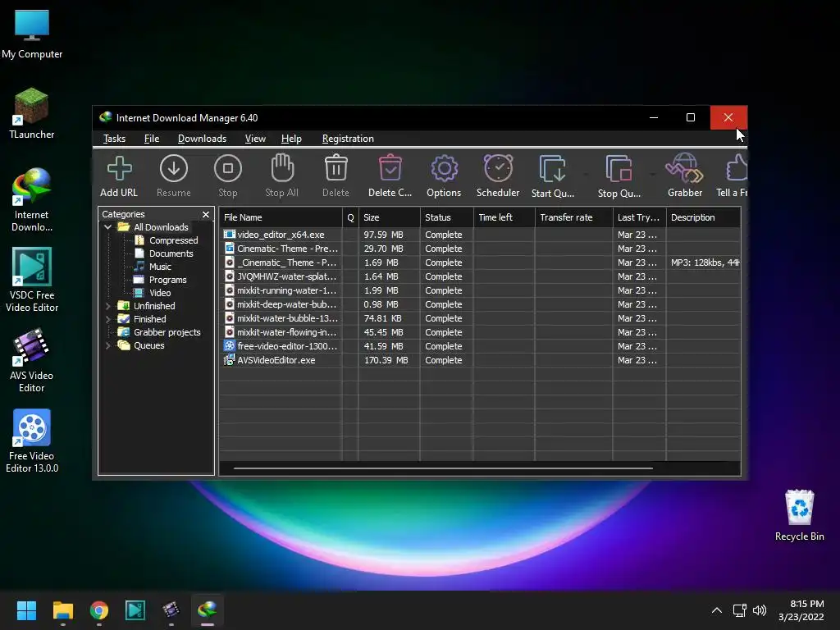This screenshot has height=630, width=840.
Task: Open the Downloads menu
Action: (202, 139)
